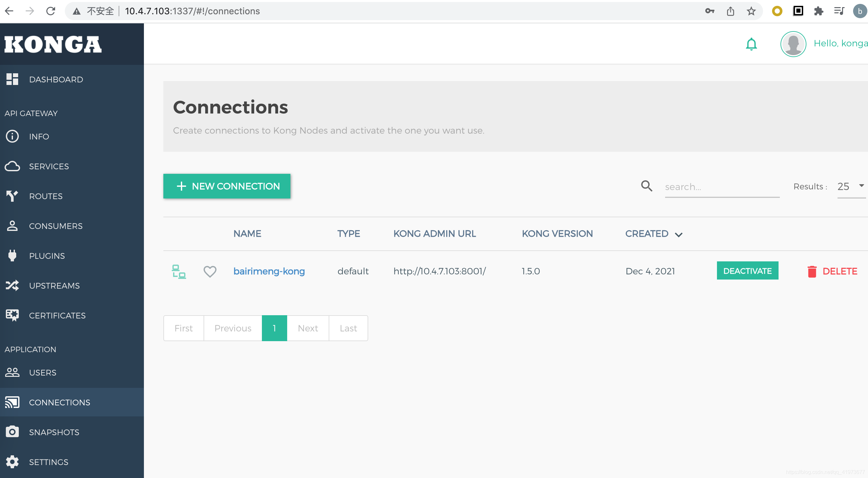Toggle the heart favorite for bairimeng-kong
The height and width of the screenshot is (478, 868).
point(210,271)
